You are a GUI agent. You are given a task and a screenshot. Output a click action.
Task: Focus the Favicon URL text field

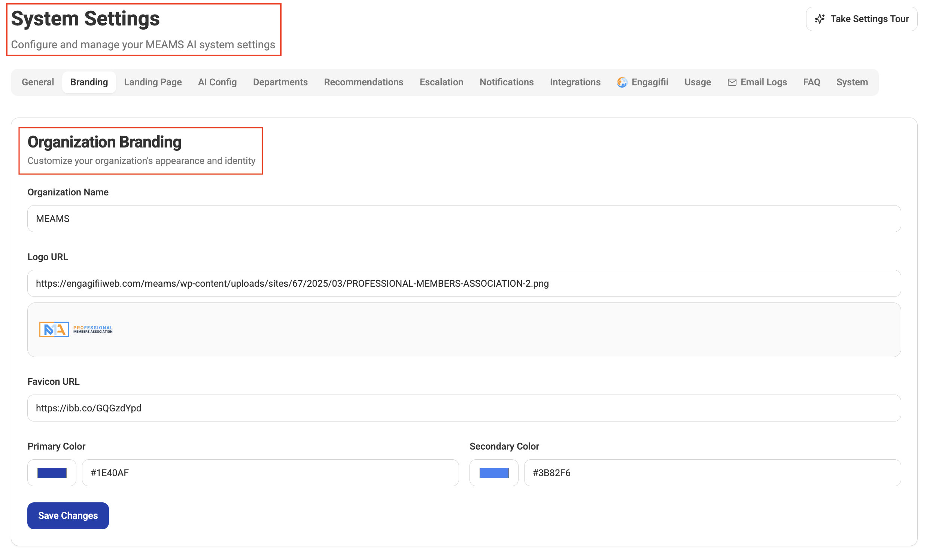click(464, 408)
